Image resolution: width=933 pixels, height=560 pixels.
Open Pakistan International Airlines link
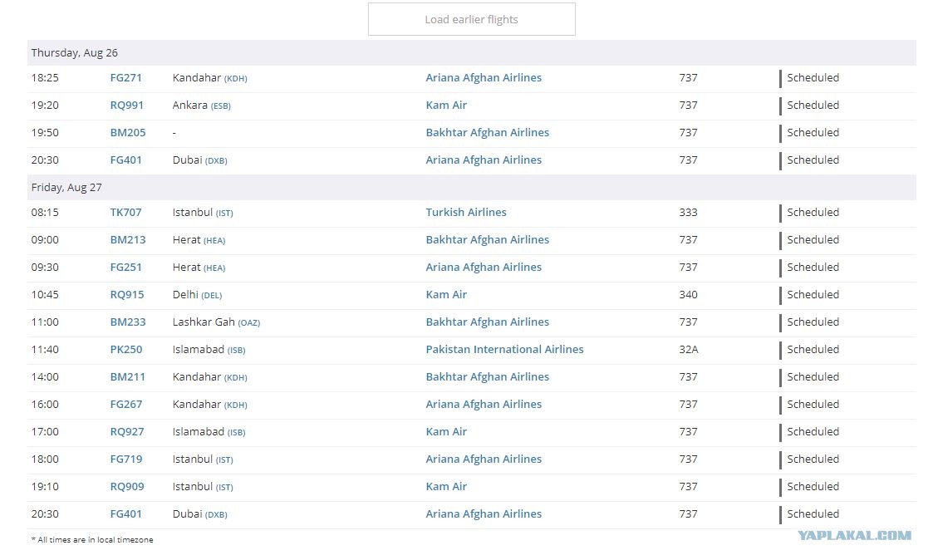coord(504,349)
